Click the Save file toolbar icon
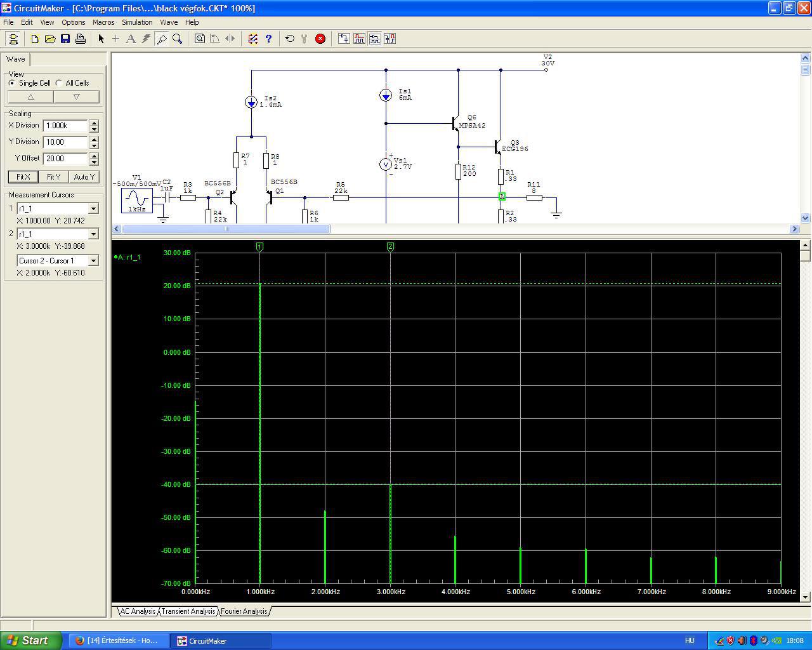812x650 pixels. (x=65, y=39)
